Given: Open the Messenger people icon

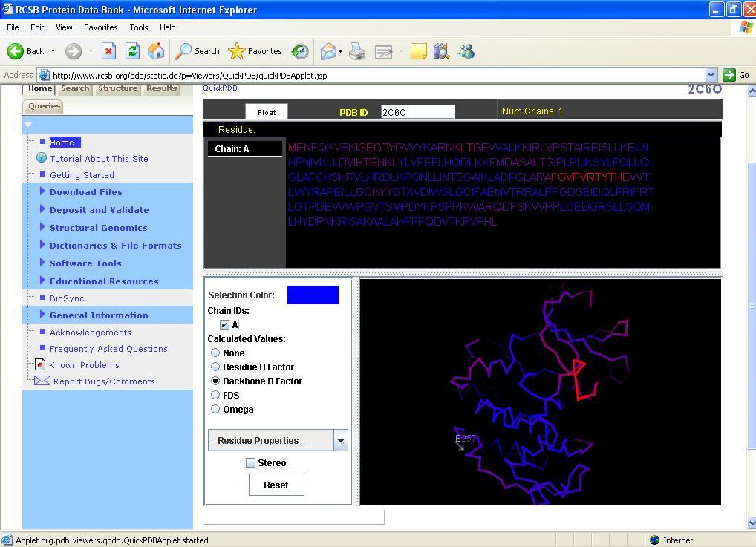Looking at the screenshot, I should pyautogui.click(x=466, y=51).
